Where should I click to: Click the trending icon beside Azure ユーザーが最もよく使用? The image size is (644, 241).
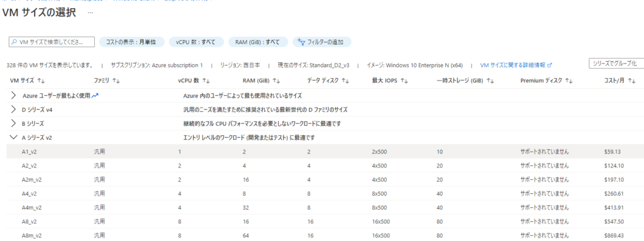coord(96,96)
